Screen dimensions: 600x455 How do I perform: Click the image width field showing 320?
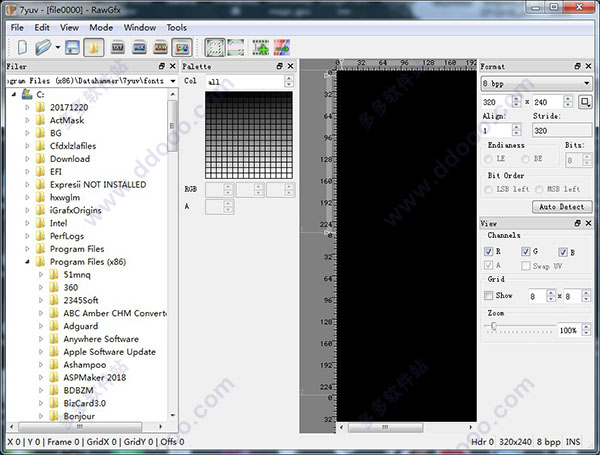point(497,102)
